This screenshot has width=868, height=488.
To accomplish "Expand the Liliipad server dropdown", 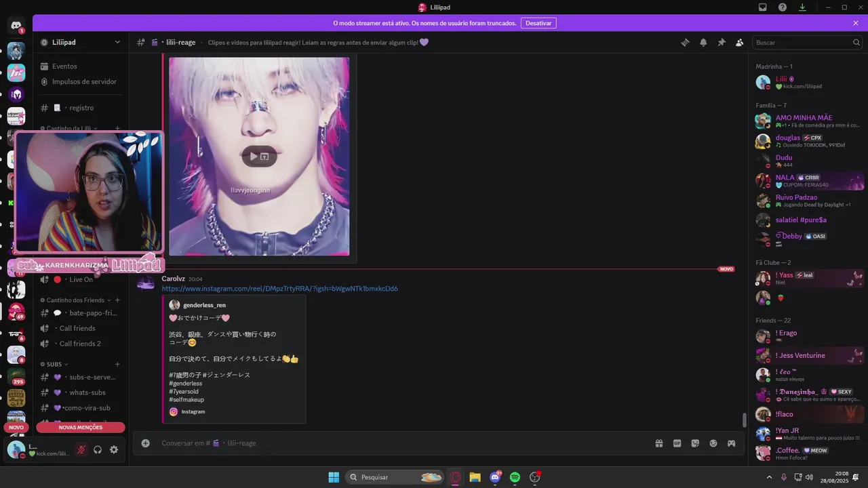I will click(x=117, y=42).
